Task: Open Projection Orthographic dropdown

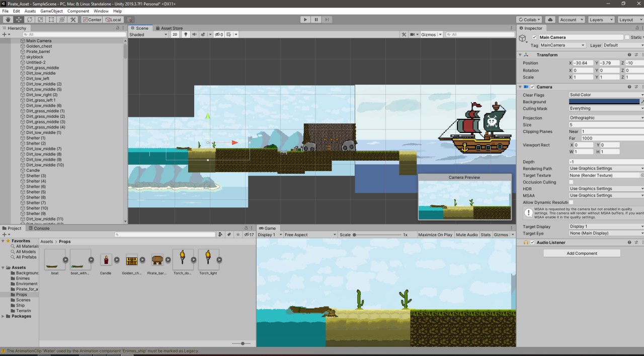Action: click(x=606, y=118)
